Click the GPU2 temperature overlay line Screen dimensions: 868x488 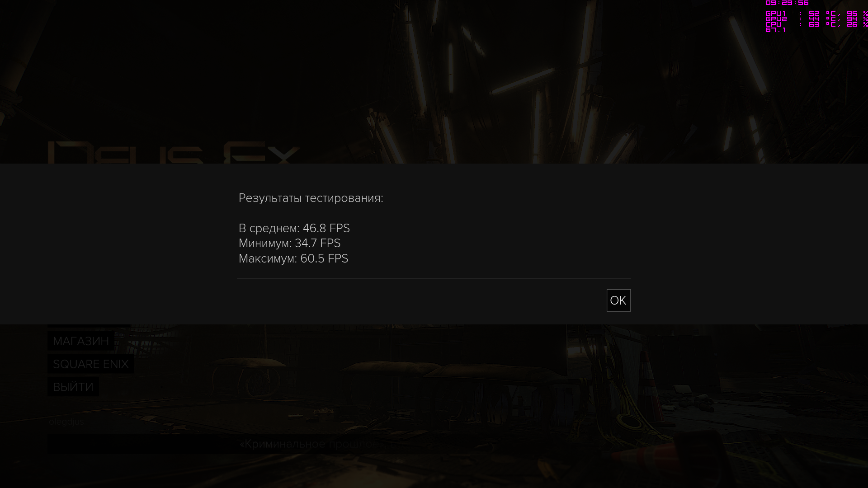coord(816,19)
